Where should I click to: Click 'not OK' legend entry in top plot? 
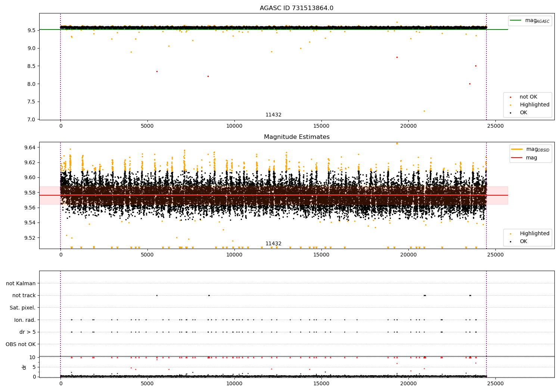(x=528, y=97)
